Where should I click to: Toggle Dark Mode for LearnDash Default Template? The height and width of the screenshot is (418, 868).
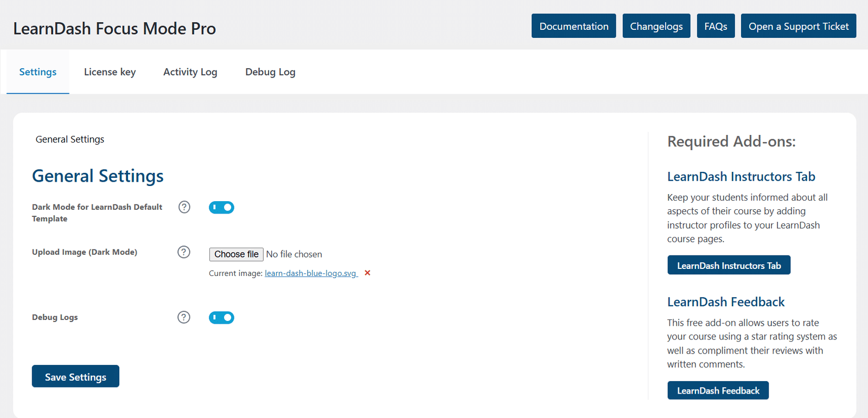click(x=221, y=207)
